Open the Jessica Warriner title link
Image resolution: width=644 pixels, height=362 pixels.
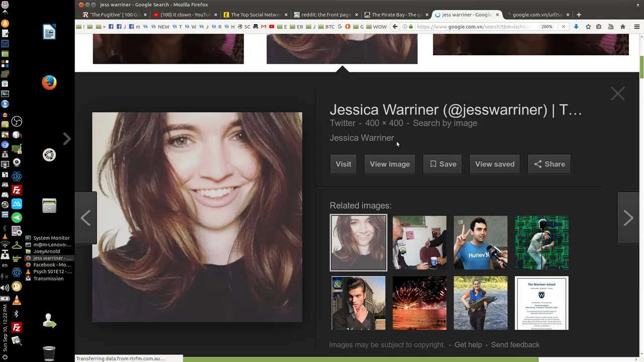[455, 110]
